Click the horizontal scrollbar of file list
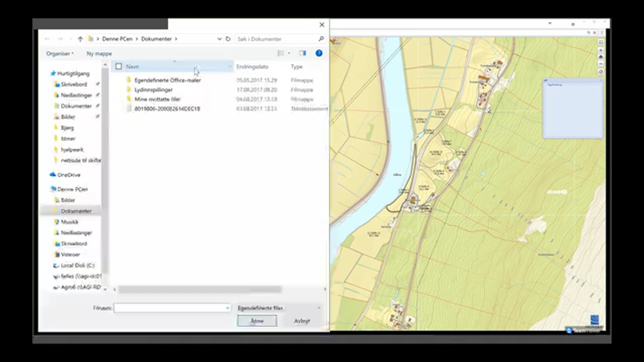 pos(200,289)
